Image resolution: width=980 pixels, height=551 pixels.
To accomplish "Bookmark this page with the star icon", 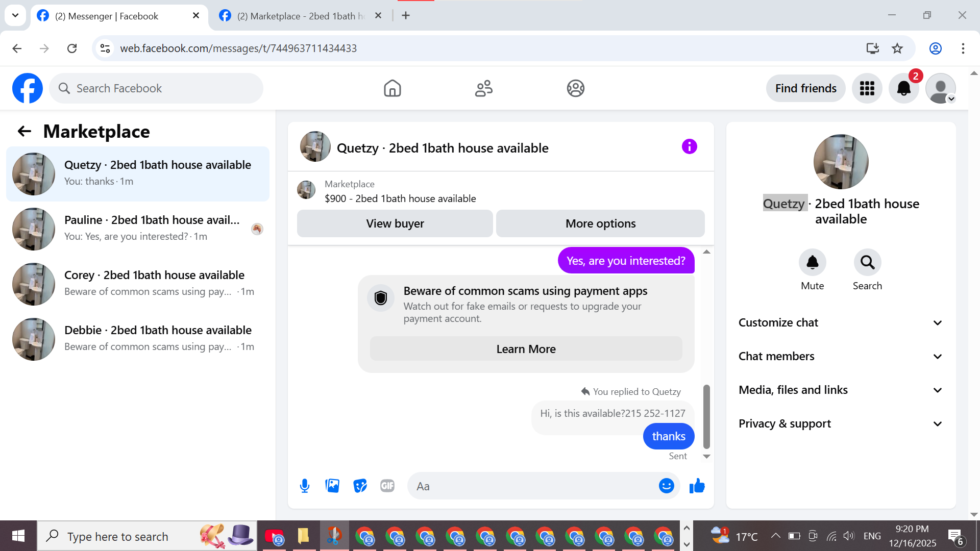I will tap(897, 48).
